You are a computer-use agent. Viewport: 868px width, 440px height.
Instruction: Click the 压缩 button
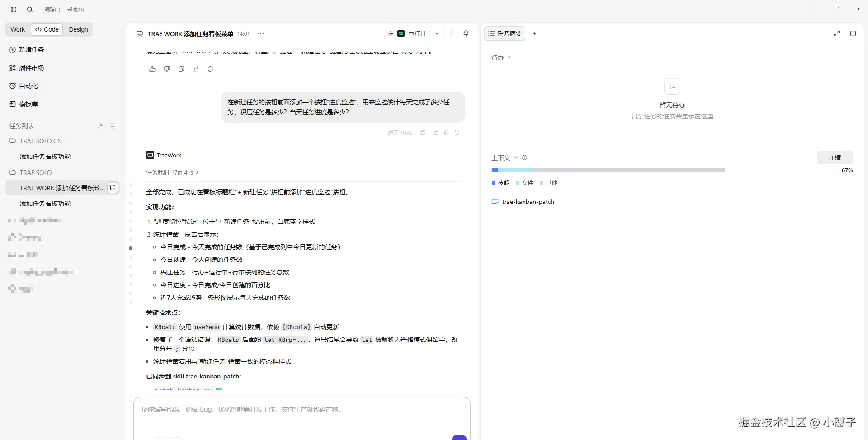[835, 157]
